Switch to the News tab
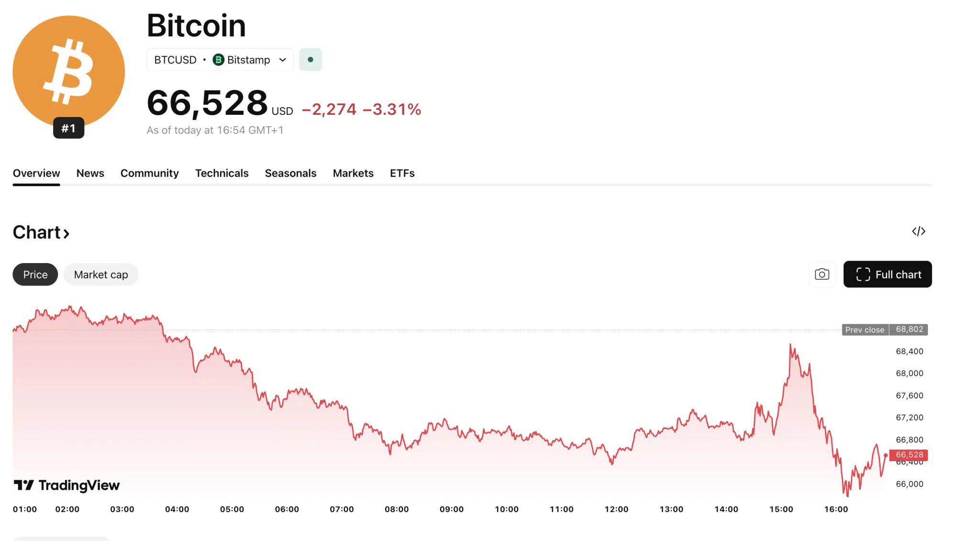 tap(90, 173)
